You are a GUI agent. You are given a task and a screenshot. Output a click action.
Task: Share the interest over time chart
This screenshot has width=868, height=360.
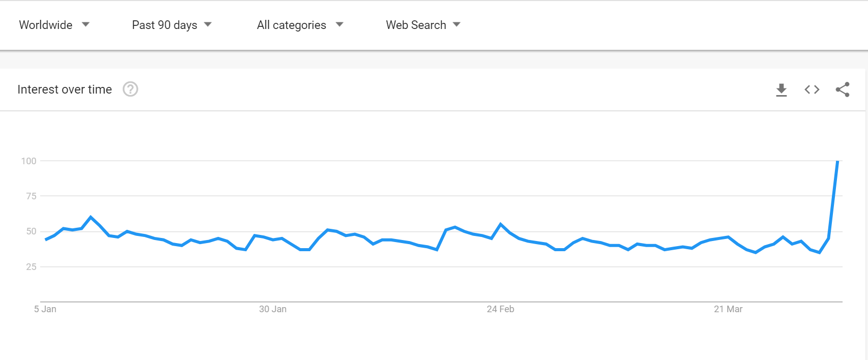coord(843,89)
